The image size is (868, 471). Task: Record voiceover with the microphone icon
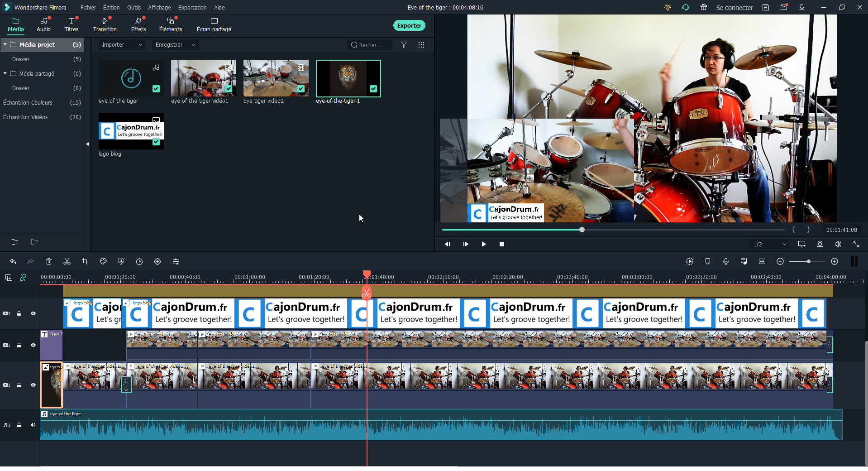[726, 261]
